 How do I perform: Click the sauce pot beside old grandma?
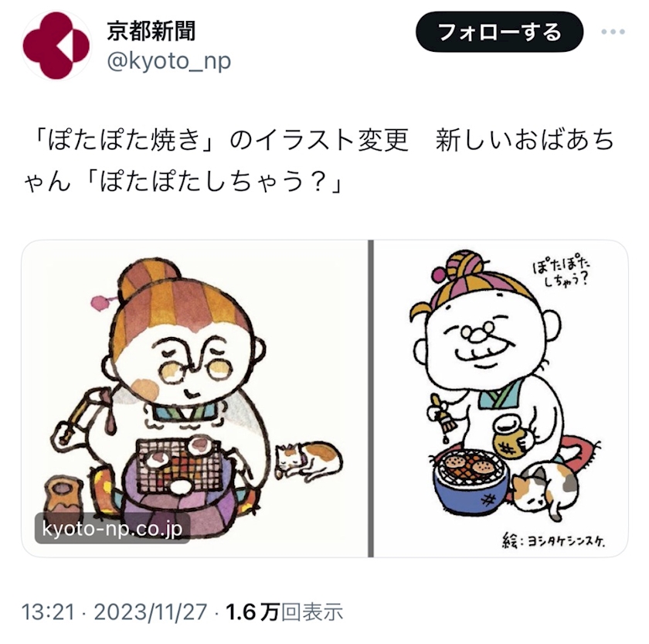(x=64, y=497)
